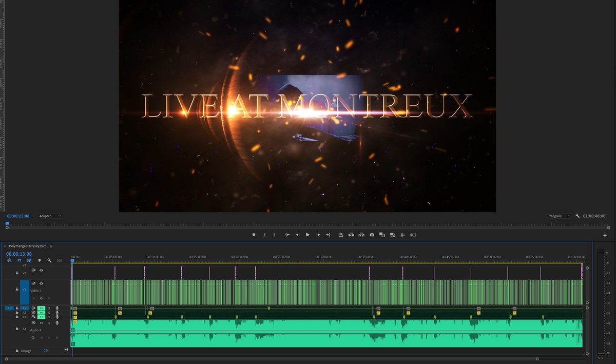Toggle A1 source patching
Viewport: 616px width, 364px height.
(x=9, y=308)
